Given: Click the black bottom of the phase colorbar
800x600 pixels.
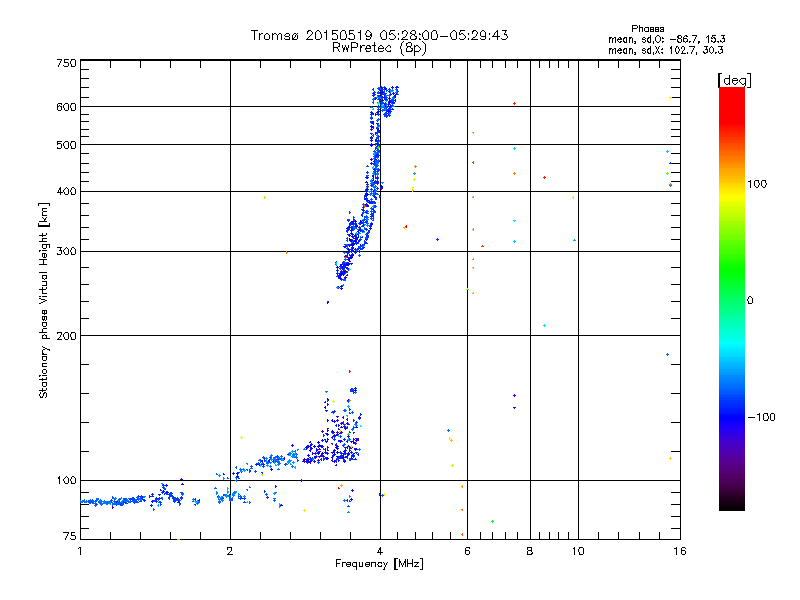Looking at the screenshot, I should pyautogui.click(x=732, y=503).
